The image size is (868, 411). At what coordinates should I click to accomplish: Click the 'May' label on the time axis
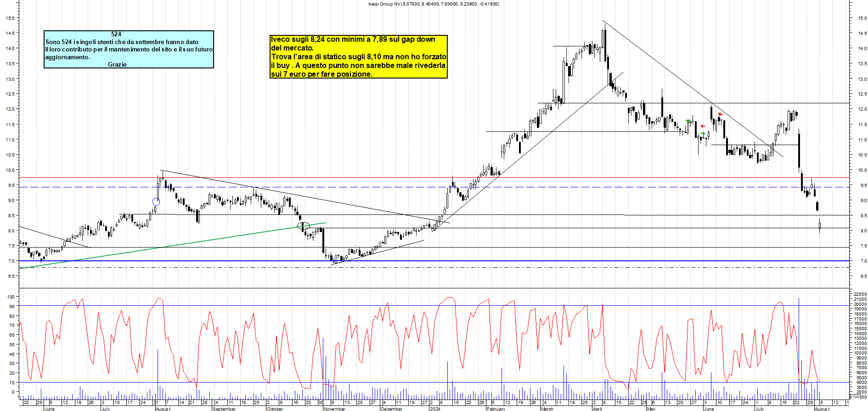(x=651, y=409)
